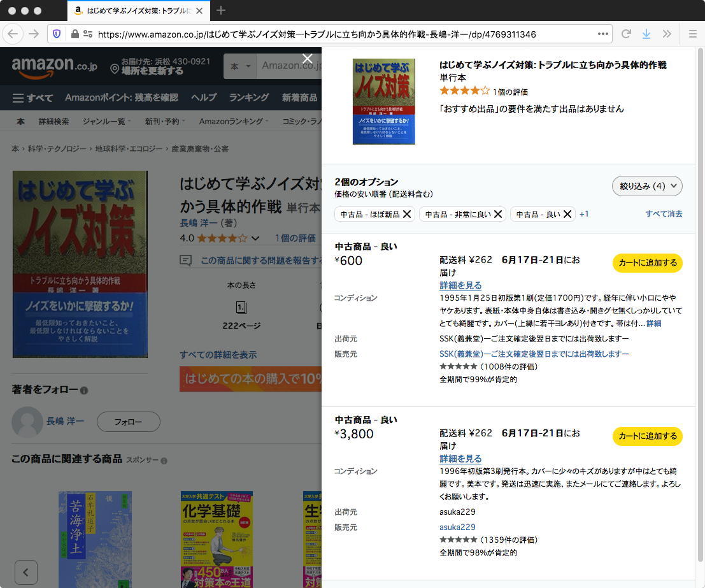
Task: Click the Amazon search input field
Action: (x=290, y=66)
